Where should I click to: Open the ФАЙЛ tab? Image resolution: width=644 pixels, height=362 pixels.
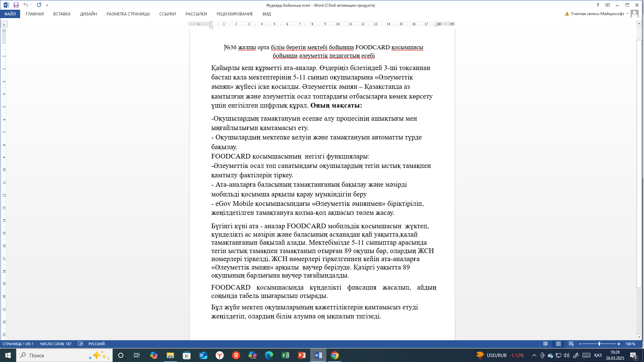[x=10, y=14]
